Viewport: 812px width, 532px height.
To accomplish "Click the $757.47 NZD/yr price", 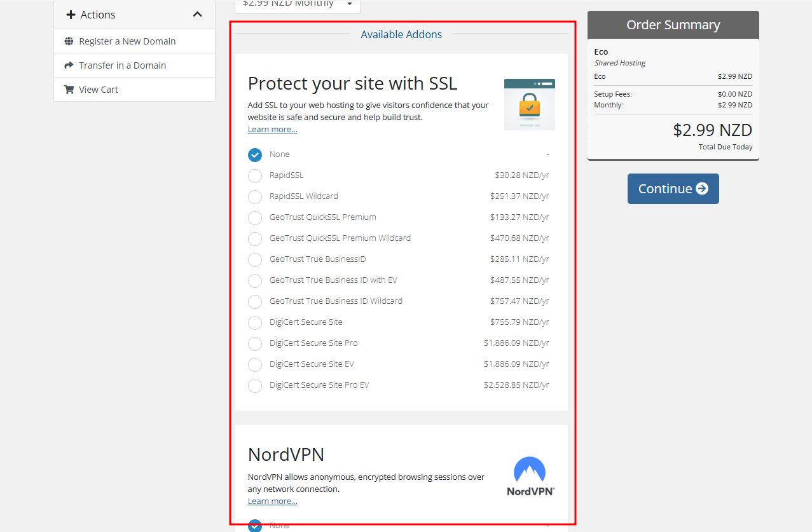I will point(520,301).
